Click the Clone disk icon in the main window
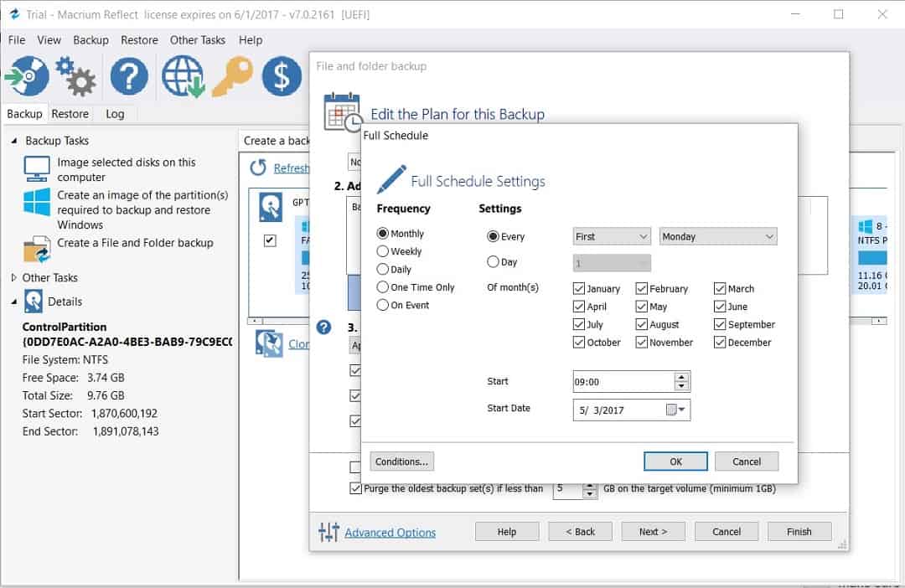Screen dimensions: 905x588 (x=269, y=343)
